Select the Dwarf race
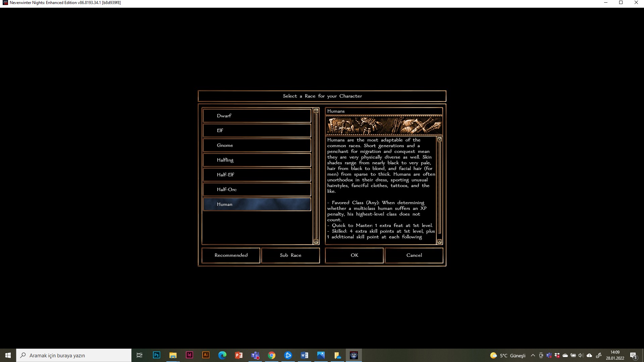The image size is (644, 362). point(257,116)
